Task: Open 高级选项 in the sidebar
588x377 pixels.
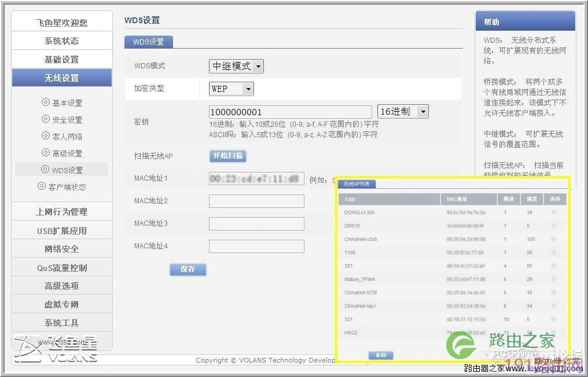Action: [x=62, y=286]
